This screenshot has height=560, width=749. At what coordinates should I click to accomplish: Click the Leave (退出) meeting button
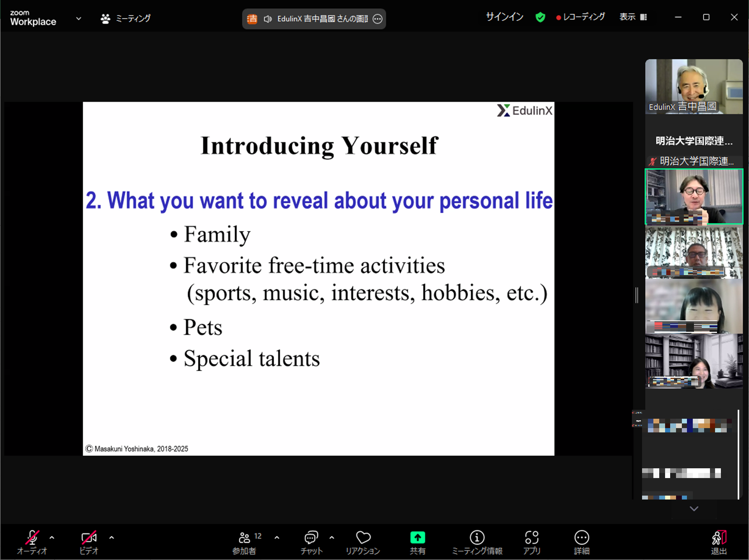point(718,540)
